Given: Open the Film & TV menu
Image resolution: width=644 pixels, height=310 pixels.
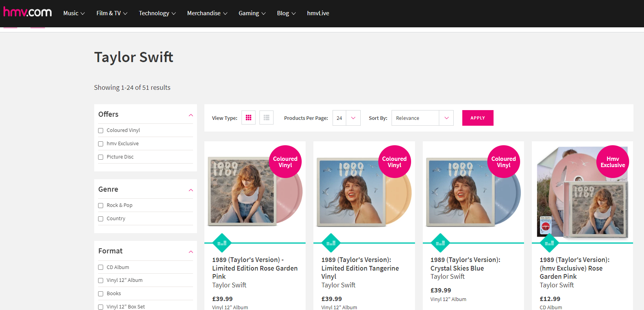Looking at the screenshot, I should click(x=112, y=13).
